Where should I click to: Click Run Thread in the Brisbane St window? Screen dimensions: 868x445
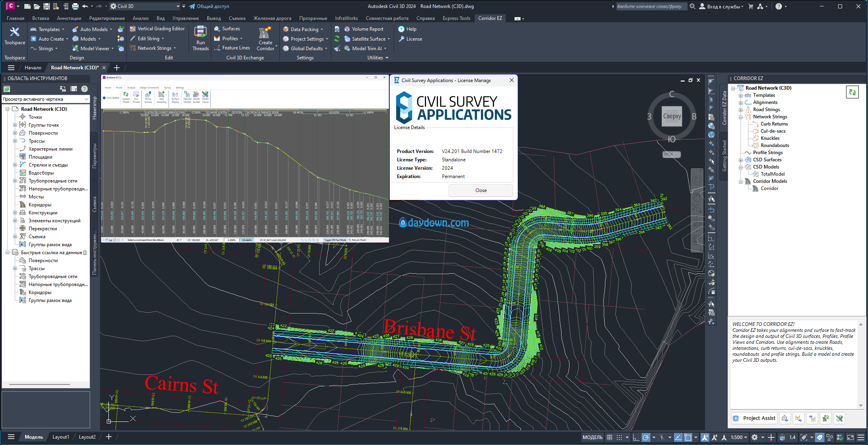[x=136, y=97]
